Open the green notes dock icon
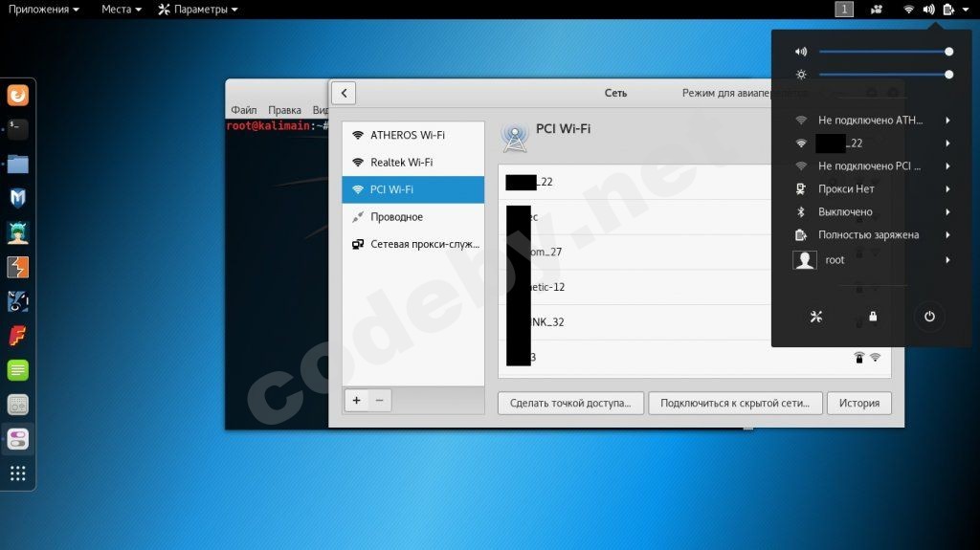980x550 pixels. point(17,370)
